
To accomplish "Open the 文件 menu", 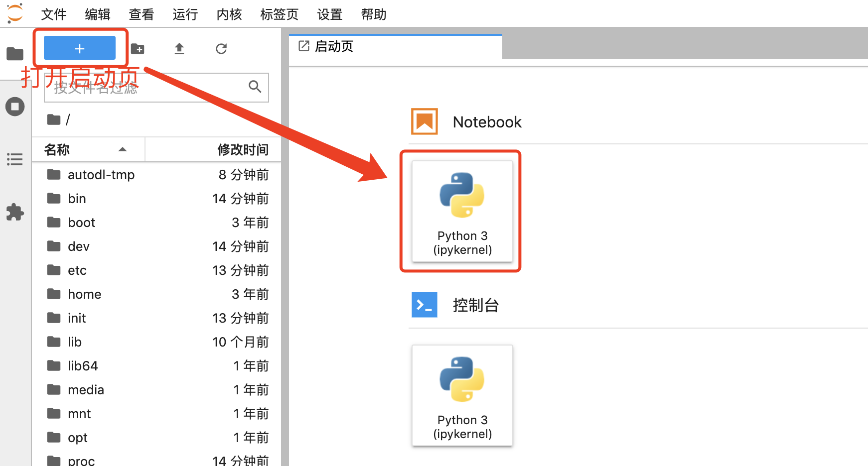I will coord(53,14).
